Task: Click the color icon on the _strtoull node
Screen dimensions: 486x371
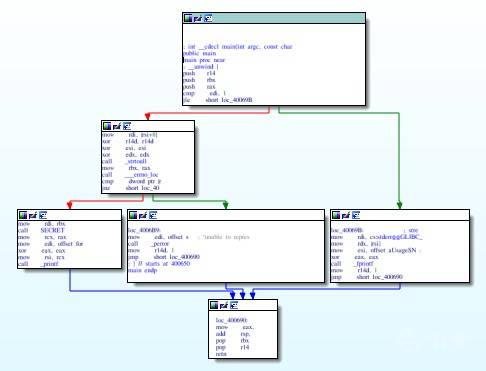Action: pyautogui.click(x=107, y=126)
